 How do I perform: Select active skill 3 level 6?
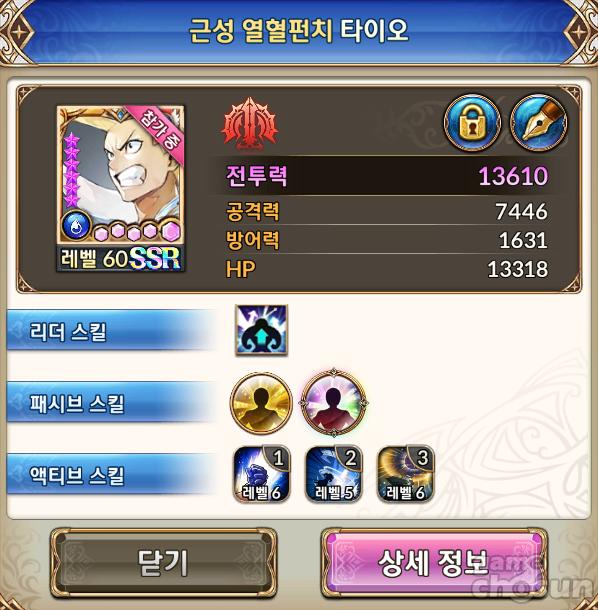[406, 475]
